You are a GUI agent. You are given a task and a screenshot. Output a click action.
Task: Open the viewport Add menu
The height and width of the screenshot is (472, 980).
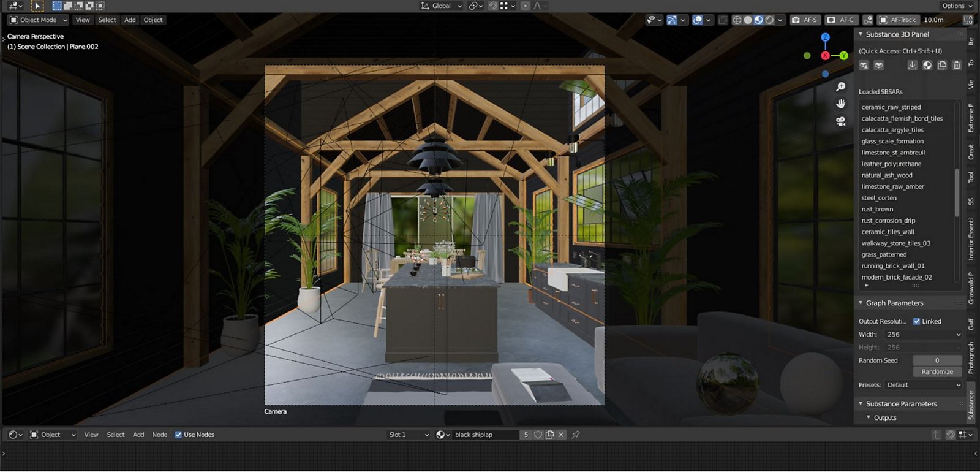pyautogui.click(x=130, y=20)
